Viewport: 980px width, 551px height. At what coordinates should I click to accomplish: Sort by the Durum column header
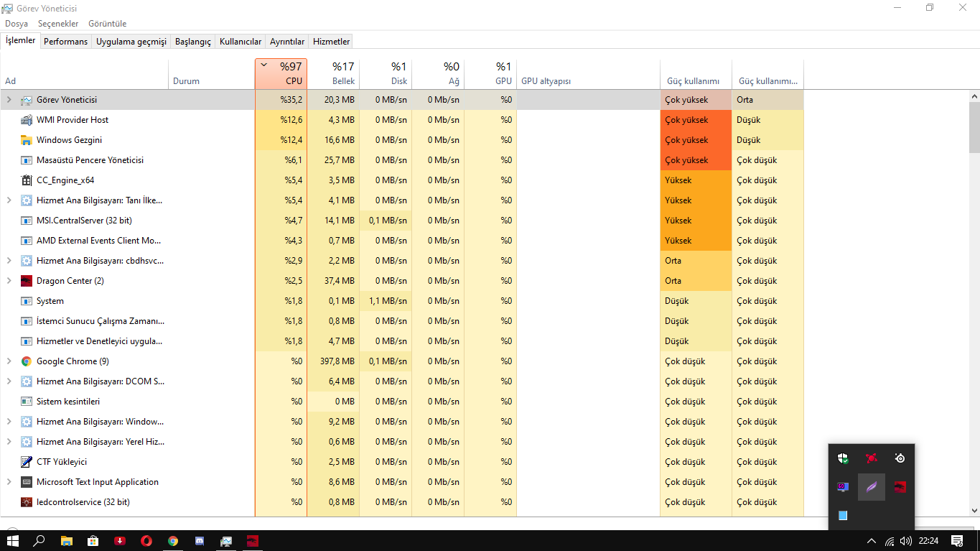tap(211, 74)
